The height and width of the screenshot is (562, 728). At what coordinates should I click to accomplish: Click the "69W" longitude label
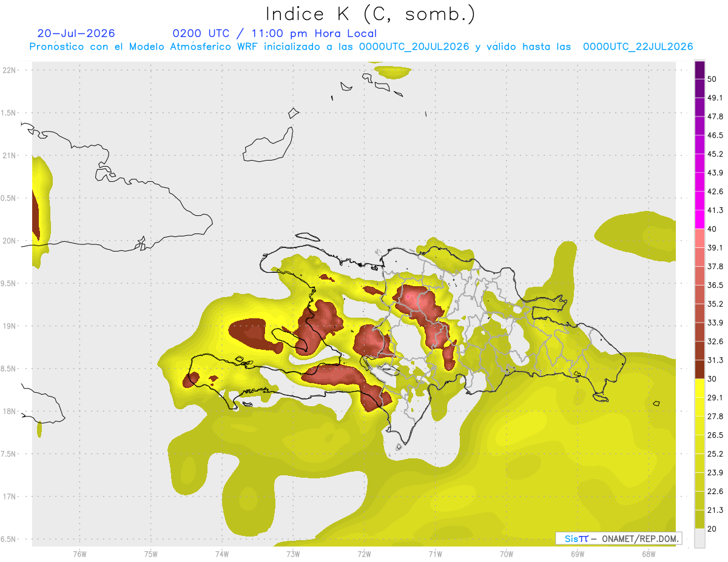coord(577,554)
